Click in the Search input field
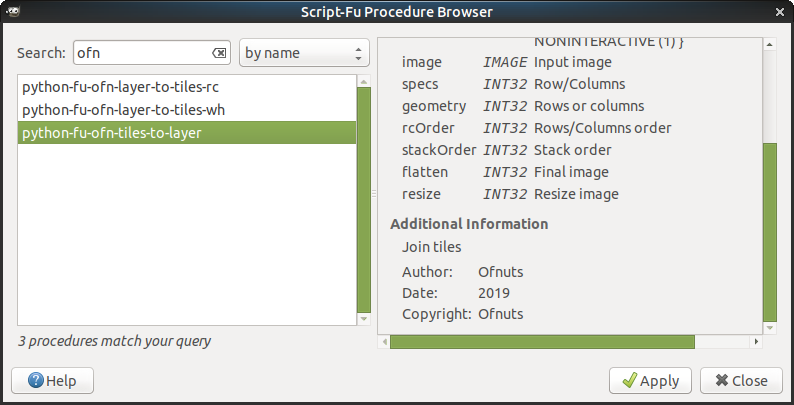 coord(140,53)
